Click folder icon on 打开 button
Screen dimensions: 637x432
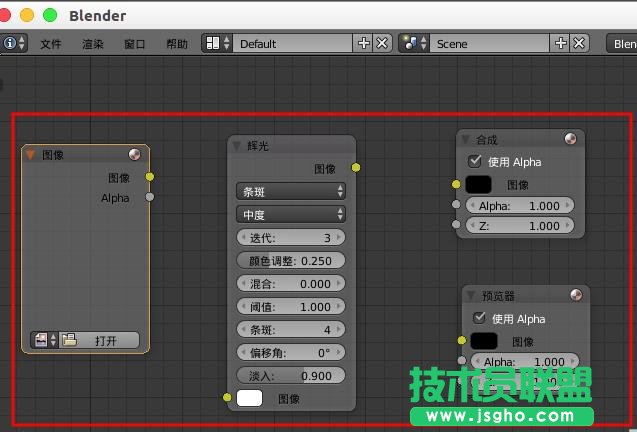click(69, 340)
